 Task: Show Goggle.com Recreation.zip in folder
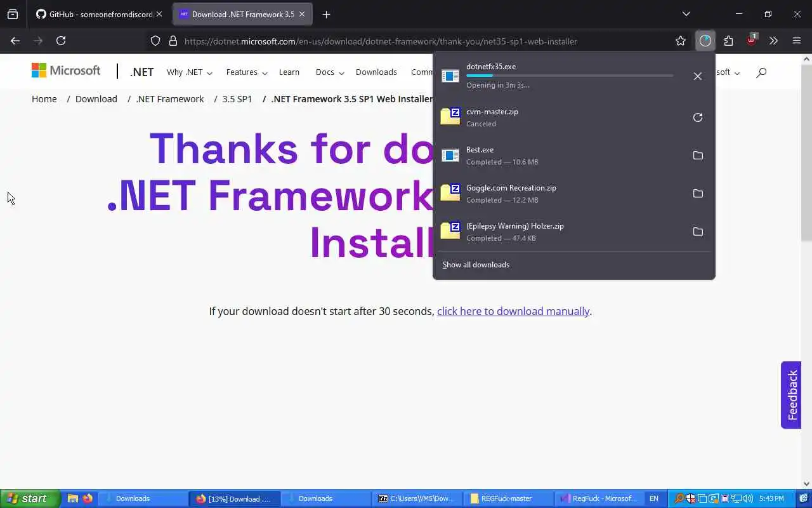[698, 194]
